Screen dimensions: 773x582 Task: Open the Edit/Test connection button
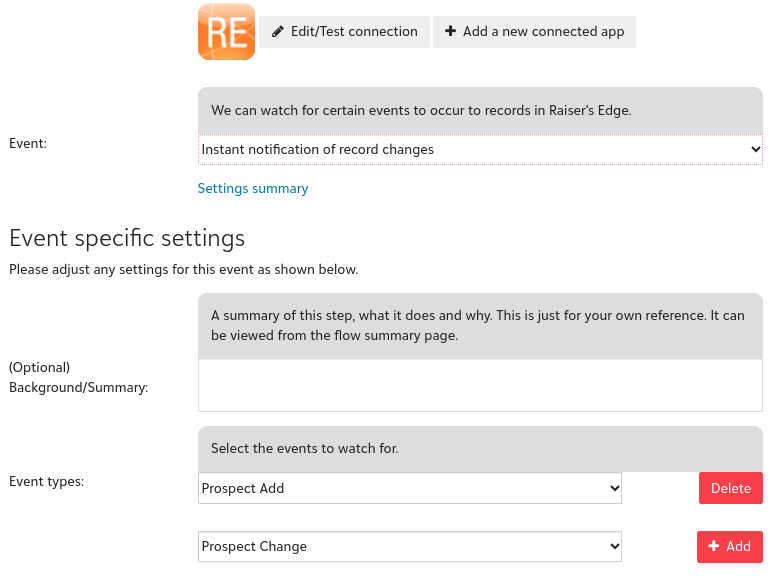point(345,32)
